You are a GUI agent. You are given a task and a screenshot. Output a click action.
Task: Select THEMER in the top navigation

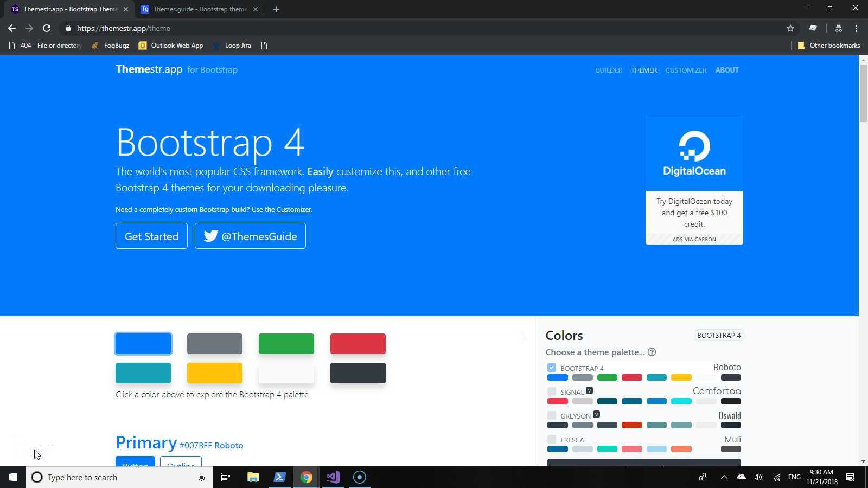(643, 70)
